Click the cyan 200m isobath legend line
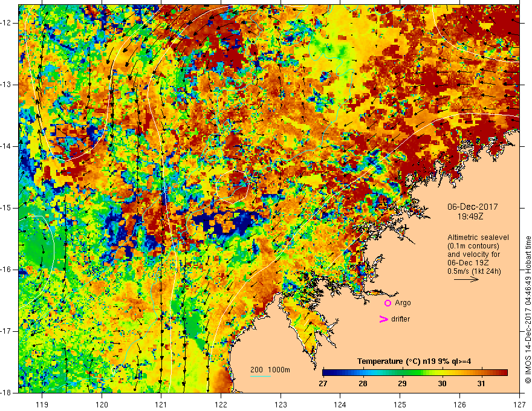The width and height of the screenshot is (532, 411). point(261,376)
